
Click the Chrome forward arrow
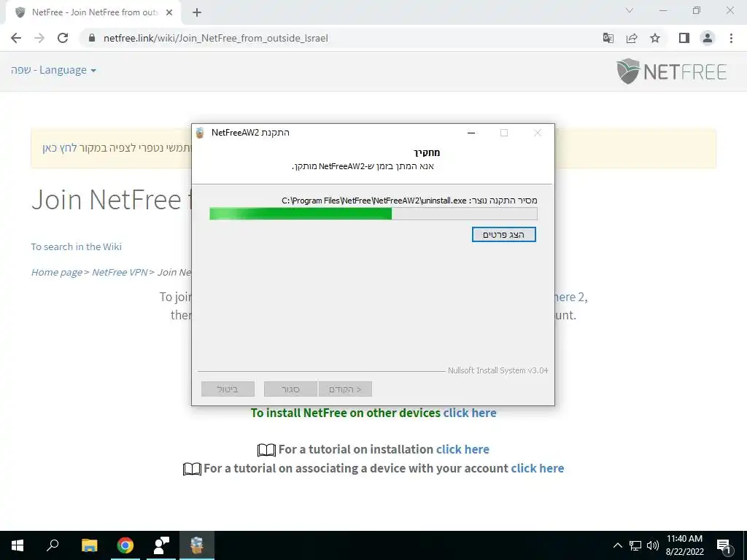click(x=39, y=38)
